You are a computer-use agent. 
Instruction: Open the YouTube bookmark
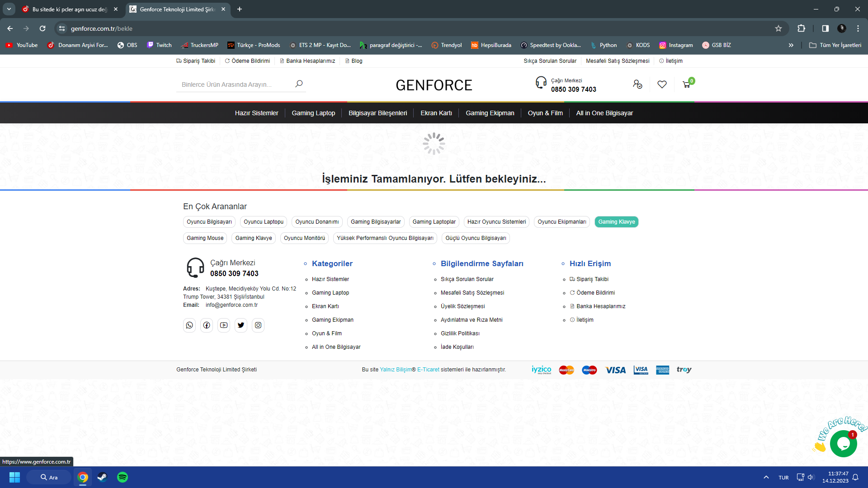pyautogui.click(x=22, y=45)
